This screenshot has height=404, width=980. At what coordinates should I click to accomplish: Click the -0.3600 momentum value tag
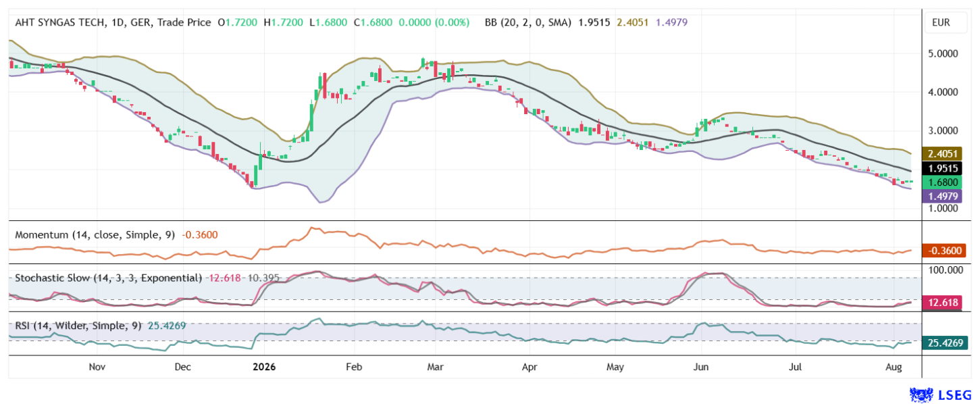pyautogui.click(x=945, y=250)
